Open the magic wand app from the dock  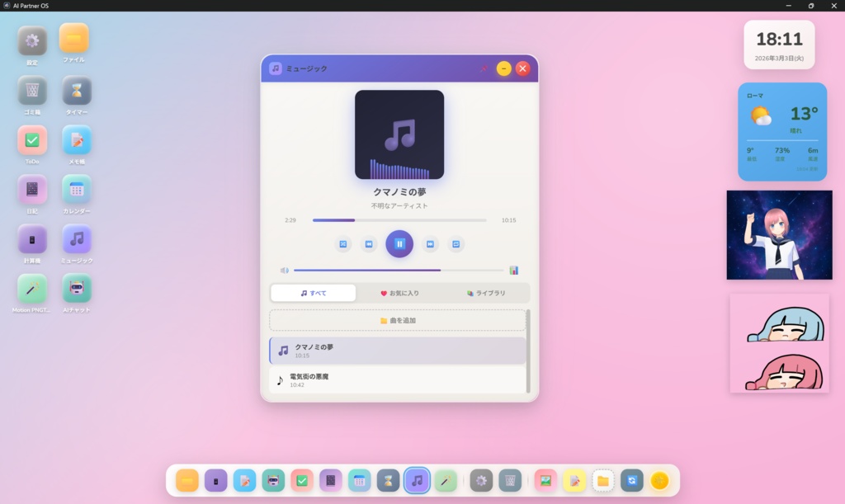[x=446, y=480]
